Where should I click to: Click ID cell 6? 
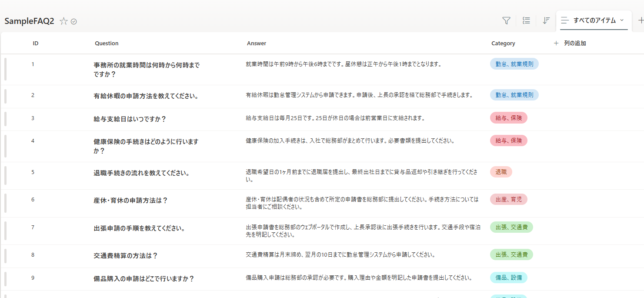[33, 200]
